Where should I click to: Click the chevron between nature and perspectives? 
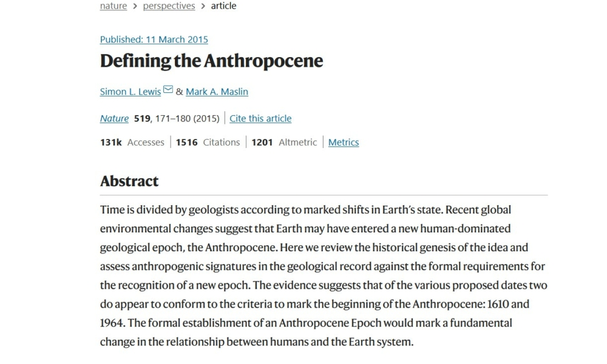coord(135,6)
